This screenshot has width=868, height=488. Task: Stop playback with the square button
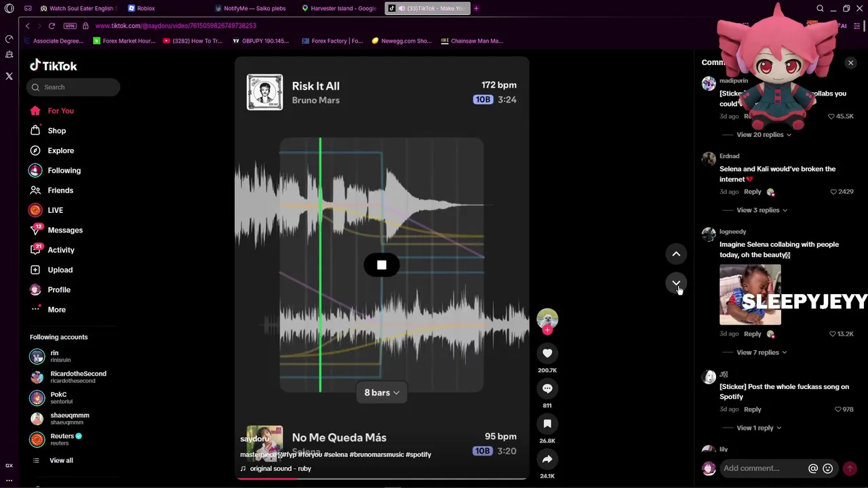[x=382, y=265]
